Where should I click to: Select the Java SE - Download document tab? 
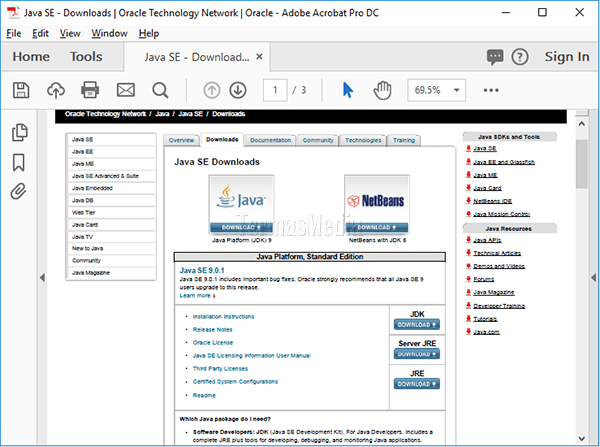click(197, 57)
